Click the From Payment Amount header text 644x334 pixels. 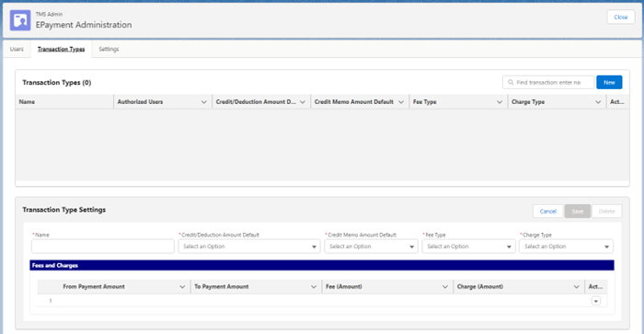pyautogui.click(x=94, y=287)
